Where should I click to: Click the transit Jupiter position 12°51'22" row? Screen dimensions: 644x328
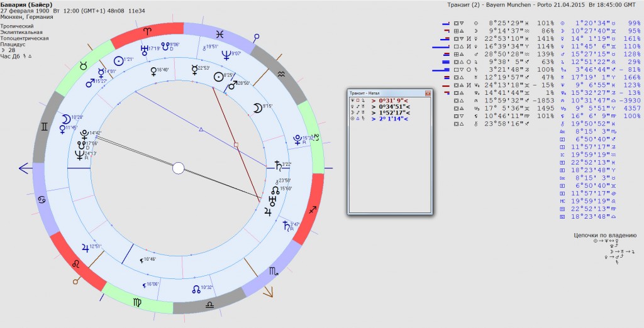tap(601, 62)
